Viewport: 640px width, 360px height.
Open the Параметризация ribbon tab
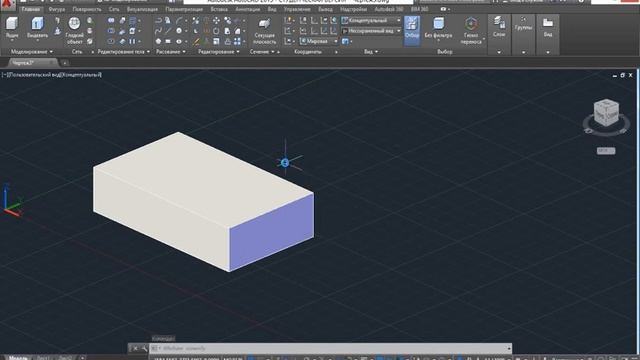click(184, 9)
